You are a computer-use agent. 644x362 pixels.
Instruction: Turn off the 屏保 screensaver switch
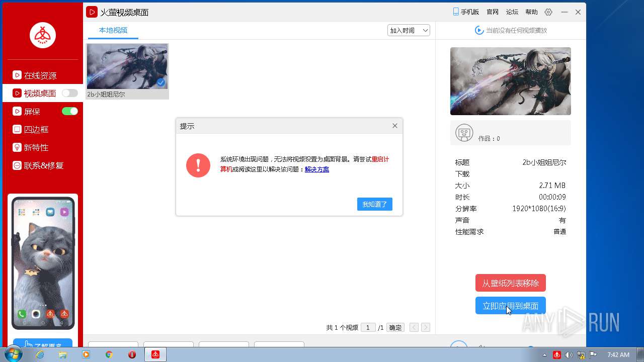(x=70, y=111)
